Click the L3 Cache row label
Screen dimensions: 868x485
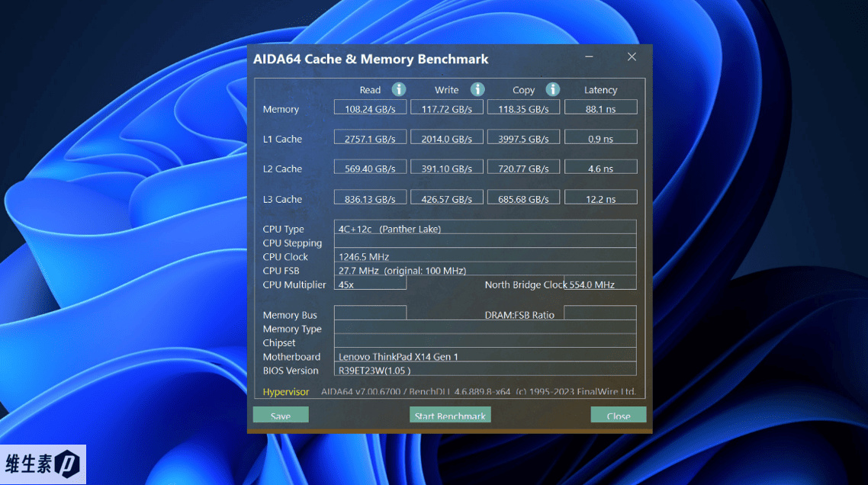tap(282, 199)
